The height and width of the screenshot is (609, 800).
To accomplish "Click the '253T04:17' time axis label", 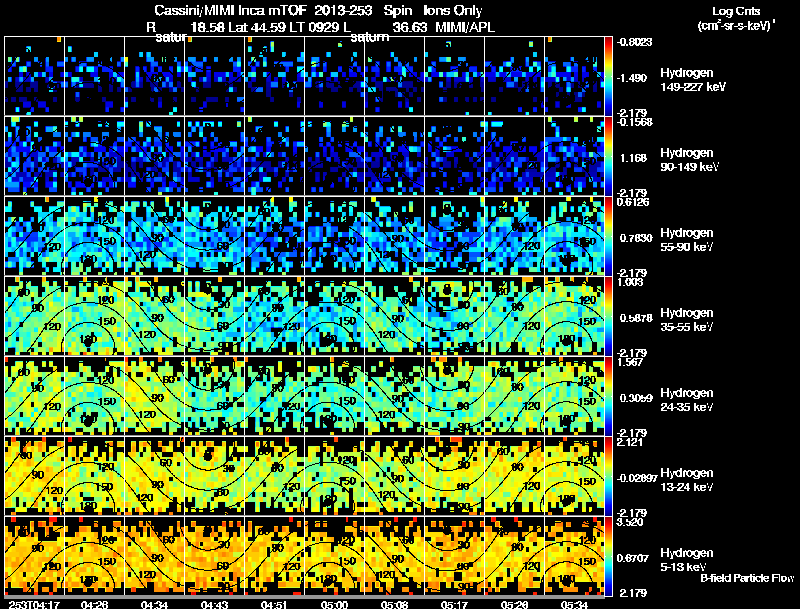I will coord(34,604).
